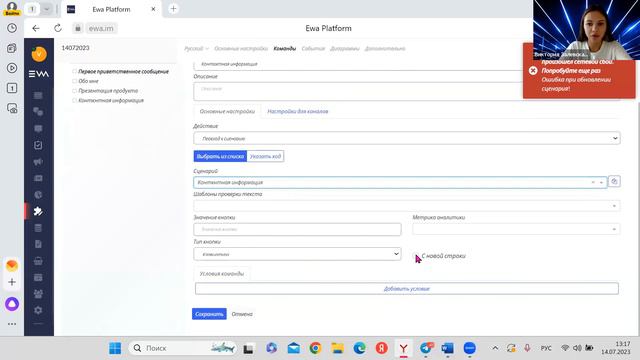Click the orange user avatar in the sidebar
The width and height of the screenshot is (640, 360).
pyautogui.click(x=39, y=54)
